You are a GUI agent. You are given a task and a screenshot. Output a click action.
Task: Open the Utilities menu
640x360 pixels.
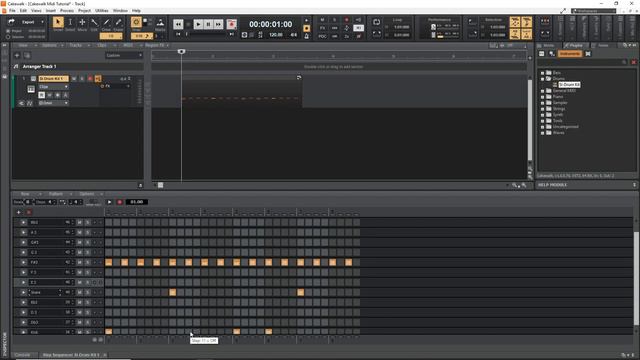[102, 10]
